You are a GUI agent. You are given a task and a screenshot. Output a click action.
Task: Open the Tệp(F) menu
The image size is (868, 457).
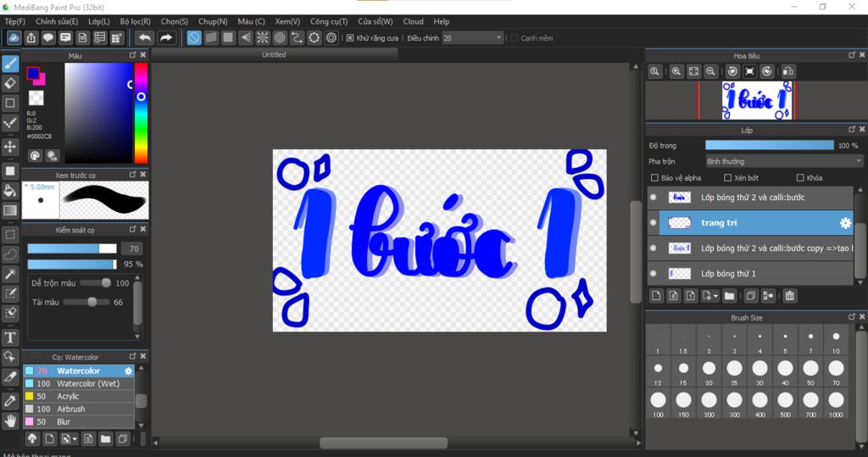point(15,21)
